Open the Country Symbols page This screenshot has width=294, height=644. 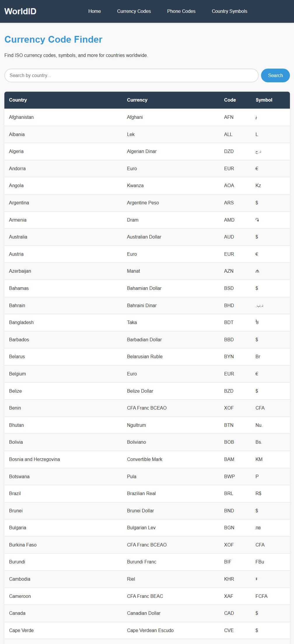[229, 11]
